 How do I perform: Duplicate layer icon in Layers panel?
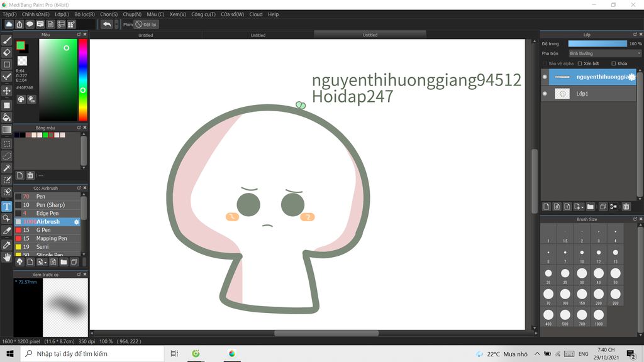tap(602, 207)
